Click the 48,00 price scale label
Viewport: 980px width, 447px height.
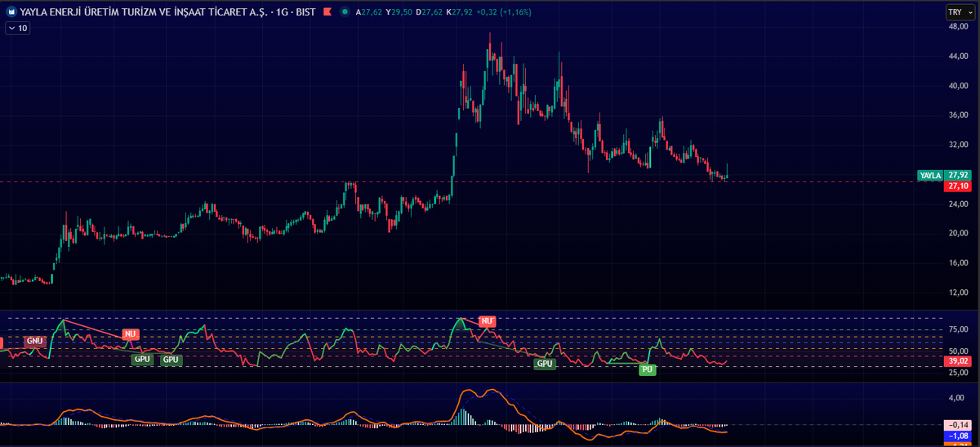coord(958,27)
